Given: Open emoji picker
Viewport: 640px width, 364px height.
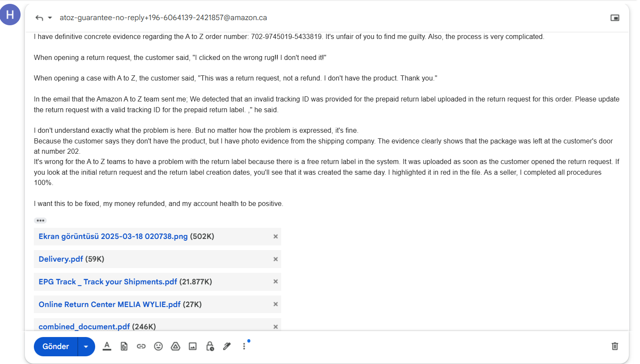Looking at the screenshot, I should coord(158,346).
